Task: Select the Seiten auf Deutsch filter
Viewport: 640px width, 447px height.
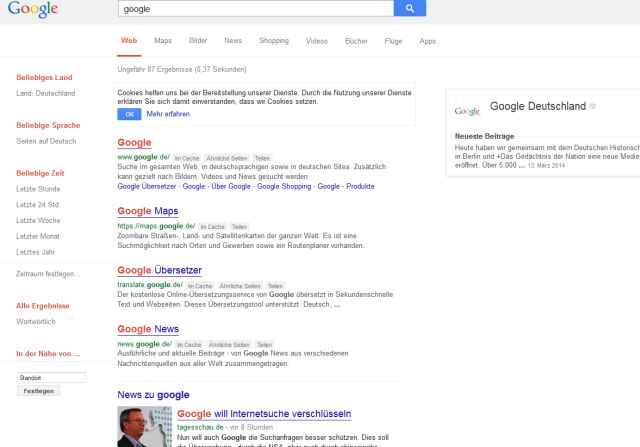Action: (x=46, y=141)
